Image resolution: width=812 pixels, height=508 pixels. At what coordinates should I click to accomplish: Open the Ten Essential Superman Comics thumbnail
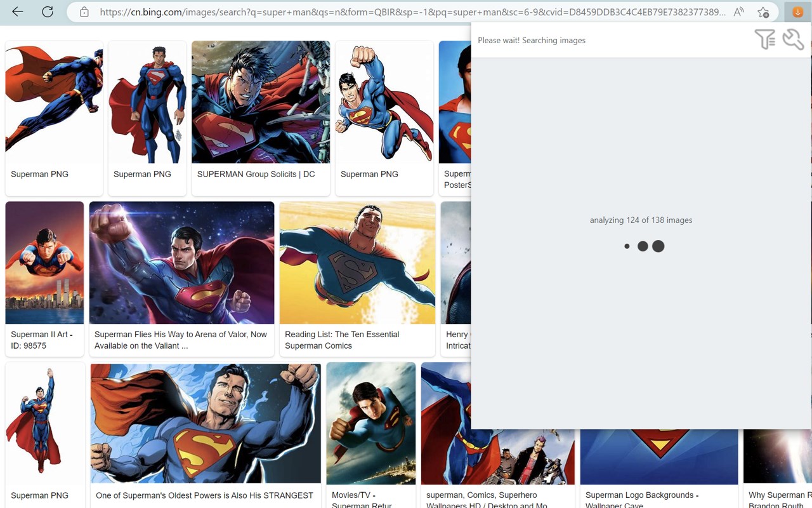357,263
